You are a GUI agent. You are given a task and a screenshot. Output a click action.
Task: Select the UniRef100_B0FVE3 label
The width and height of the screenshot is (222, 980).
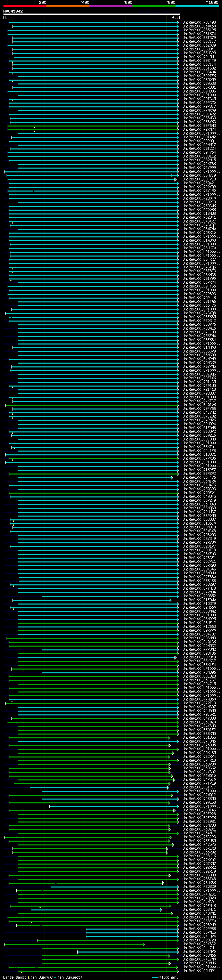tap(199, 179)
